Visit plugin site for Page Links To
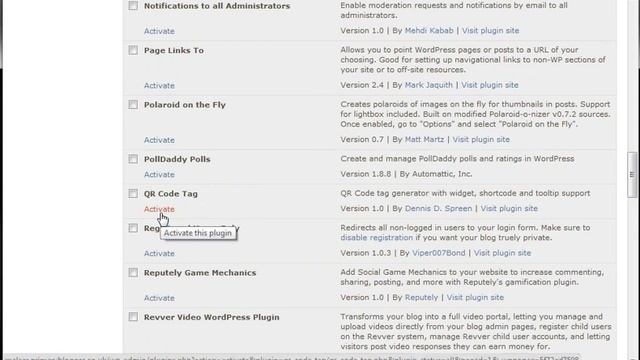 pos(490,85)
